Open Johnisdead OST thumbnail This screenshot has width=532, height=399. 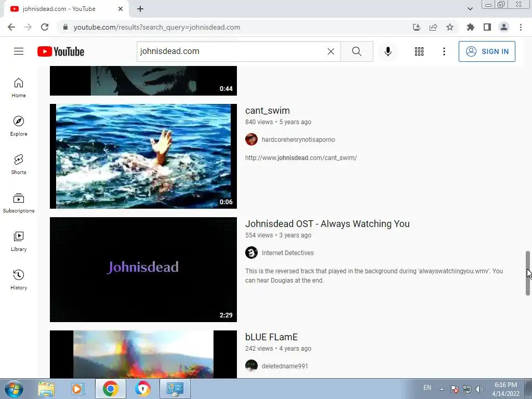point(143,270)
